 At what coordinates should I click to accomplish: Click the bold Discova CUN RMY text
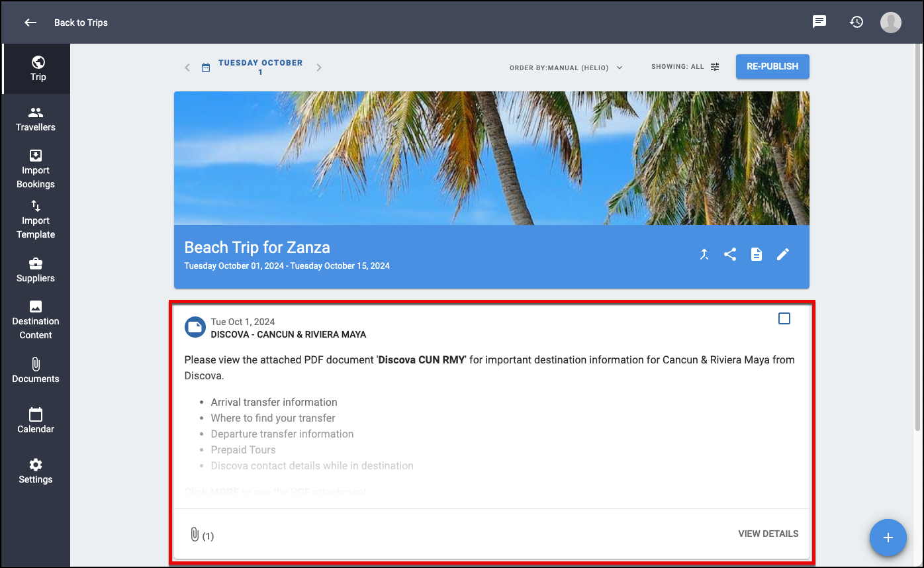(x=422, y=360)
